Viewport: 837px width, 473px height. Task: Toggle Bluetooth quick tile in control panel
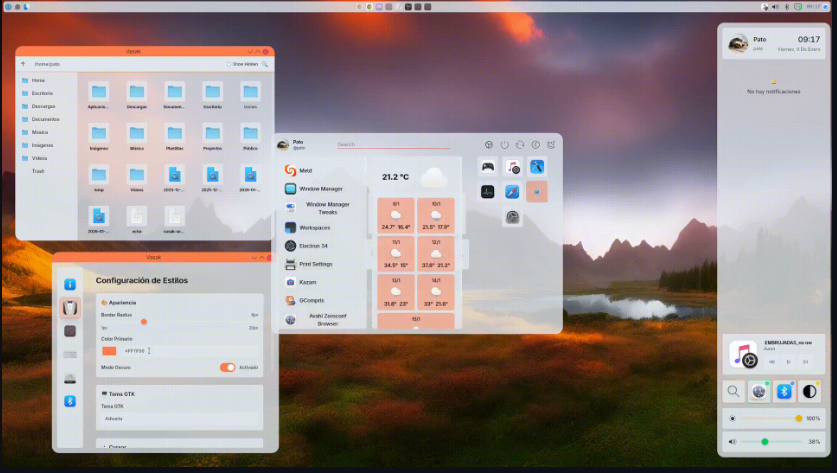[784, 391]
